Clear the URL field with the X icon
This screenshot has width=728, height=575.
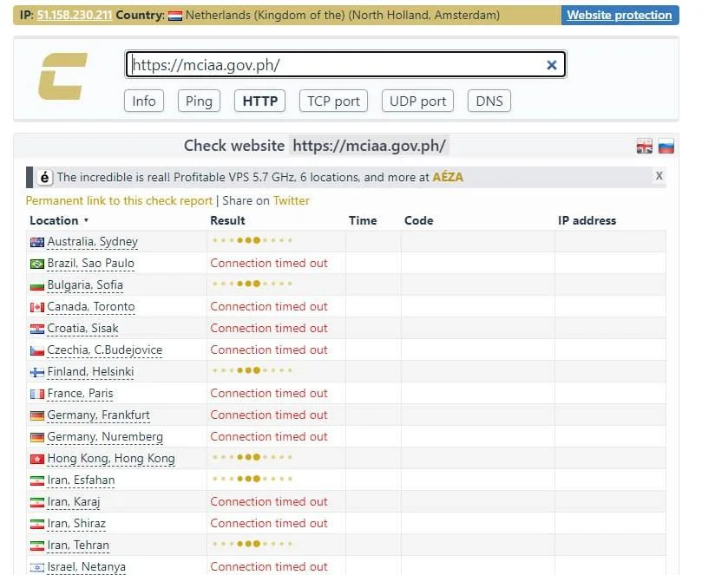click(551, 65)
